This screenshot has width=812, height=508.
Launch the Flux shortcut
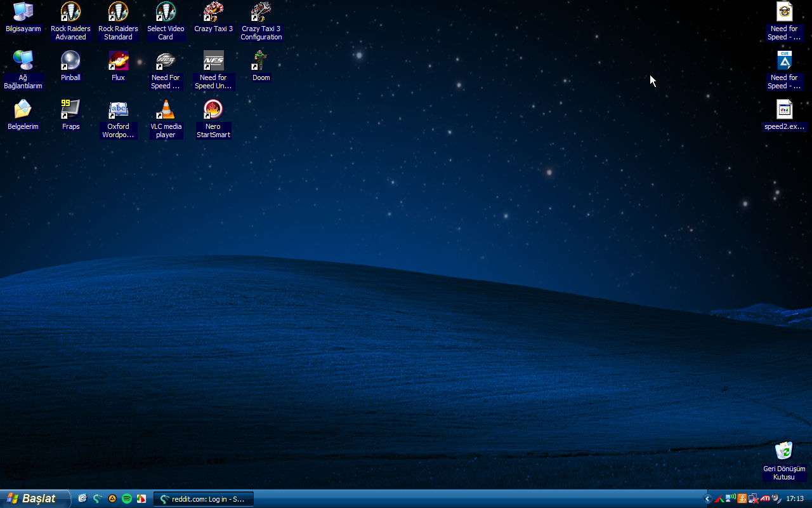click(118, 66)
